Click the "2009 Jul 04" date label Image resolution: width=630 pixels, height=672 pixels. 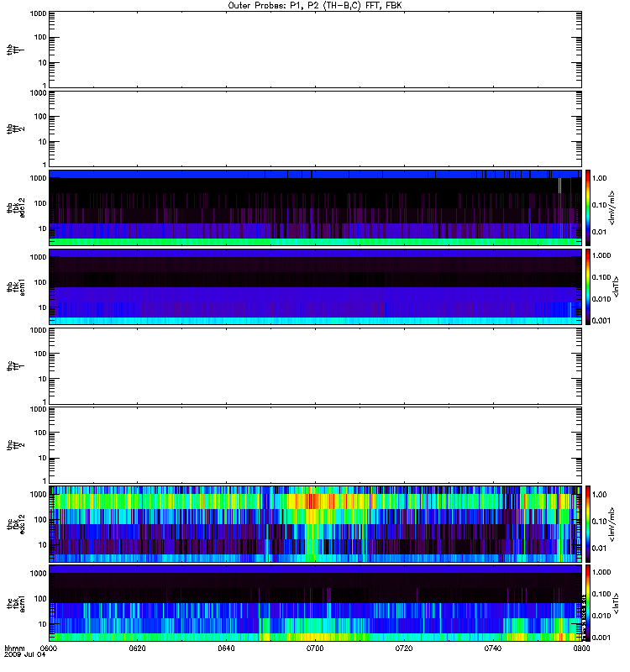(x=24, y=655)
